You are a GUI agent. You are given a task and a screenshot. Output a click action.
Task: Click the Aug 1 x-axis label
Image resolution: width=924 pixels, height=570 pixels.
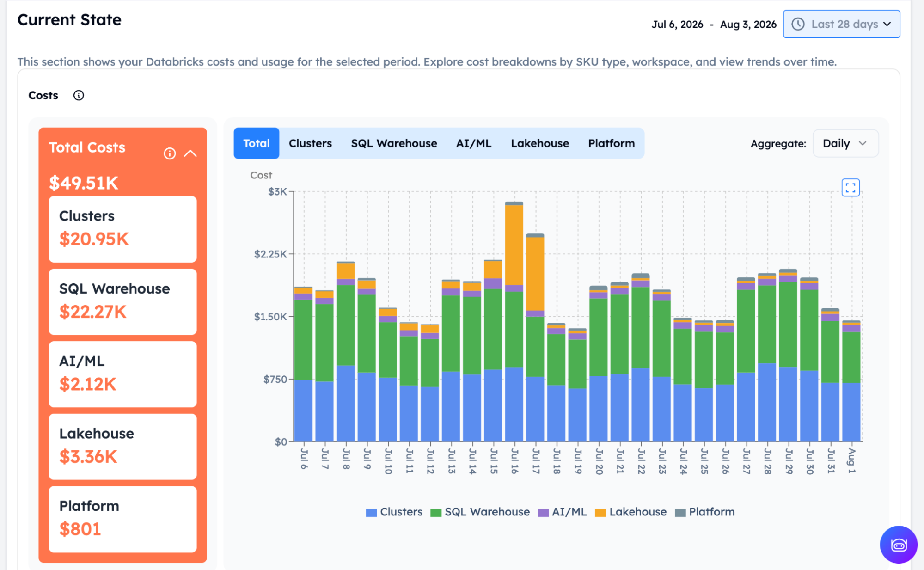[x=851, y=460]
